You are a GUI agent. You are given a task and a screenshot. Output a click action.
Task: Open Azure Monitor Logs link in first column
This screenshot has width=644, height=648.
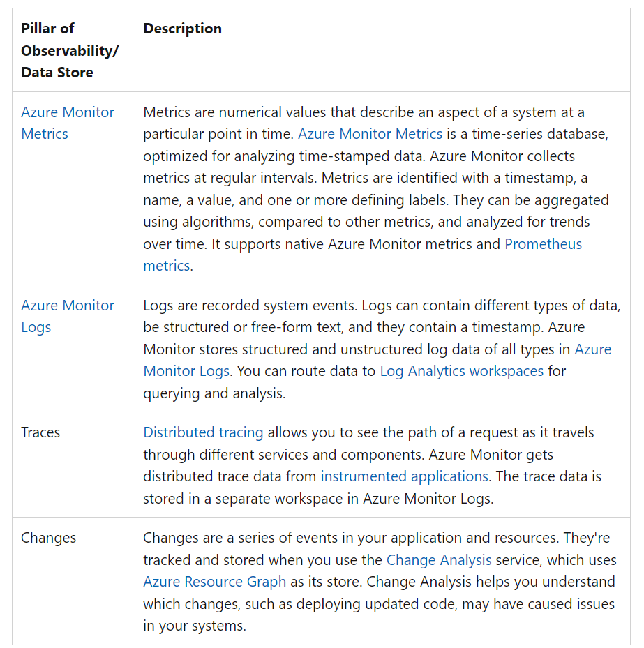coord(68,316)
